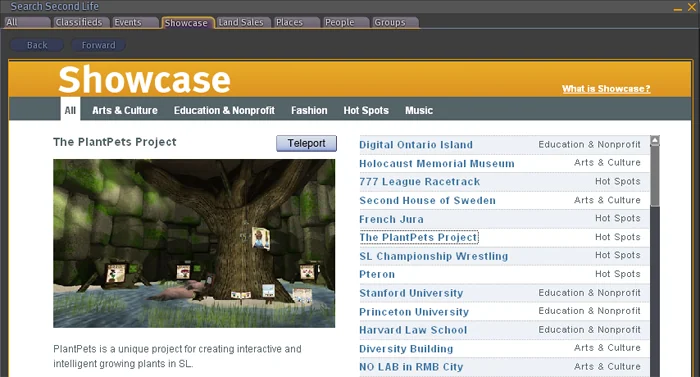Image resolution: width=700 pixels, height=377 pixels.
Task: Click the list scrollbar up arrow
Action: coord(655,140)
